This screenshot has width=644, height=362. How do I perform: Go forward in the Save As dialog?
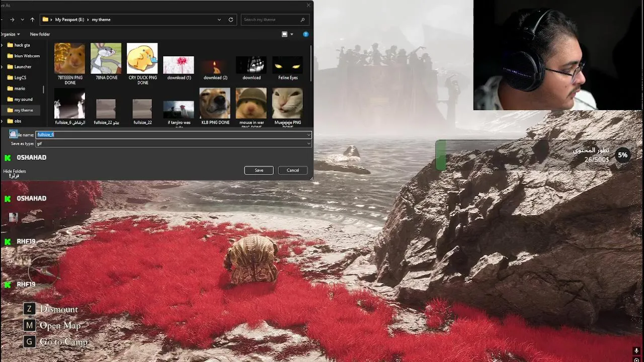(x=12, y=20)
